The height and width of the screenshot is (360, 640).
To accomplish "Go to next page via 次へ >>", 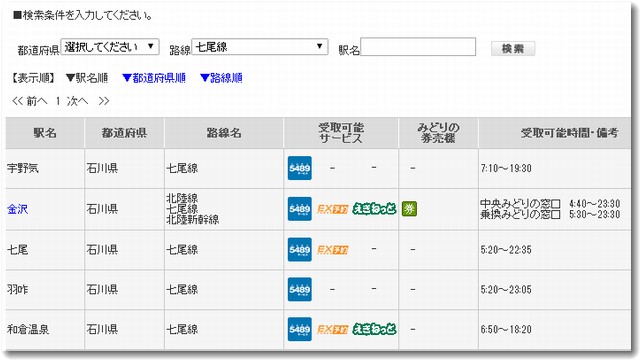I will click(88, 101).
